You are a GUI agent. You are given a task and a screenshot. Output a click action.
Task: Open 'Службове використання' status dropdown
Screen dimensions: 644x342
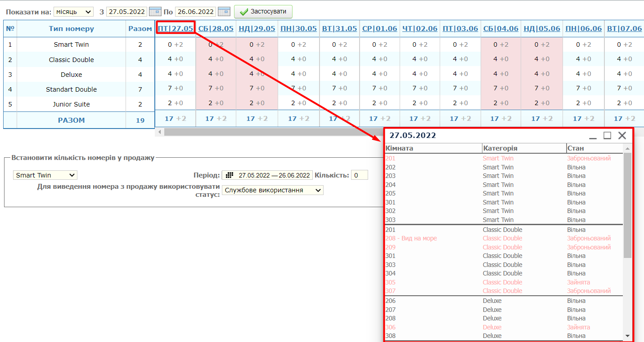click(x=273, y=190)
